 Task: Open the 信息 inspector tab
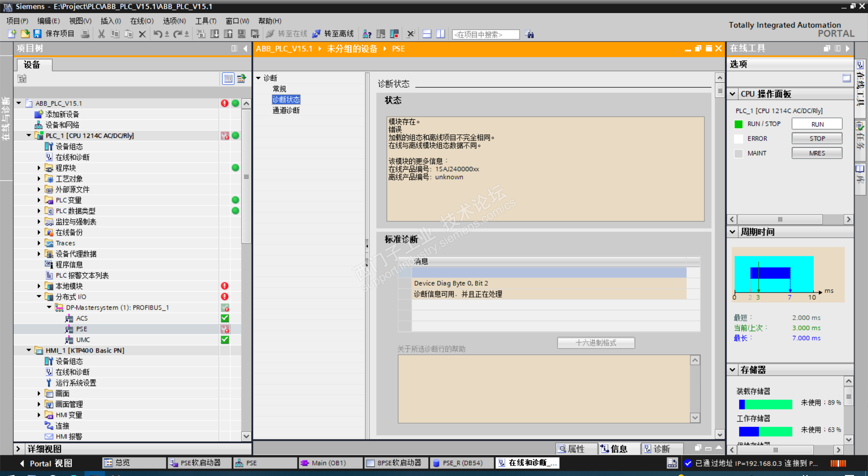tap(619, 449)
